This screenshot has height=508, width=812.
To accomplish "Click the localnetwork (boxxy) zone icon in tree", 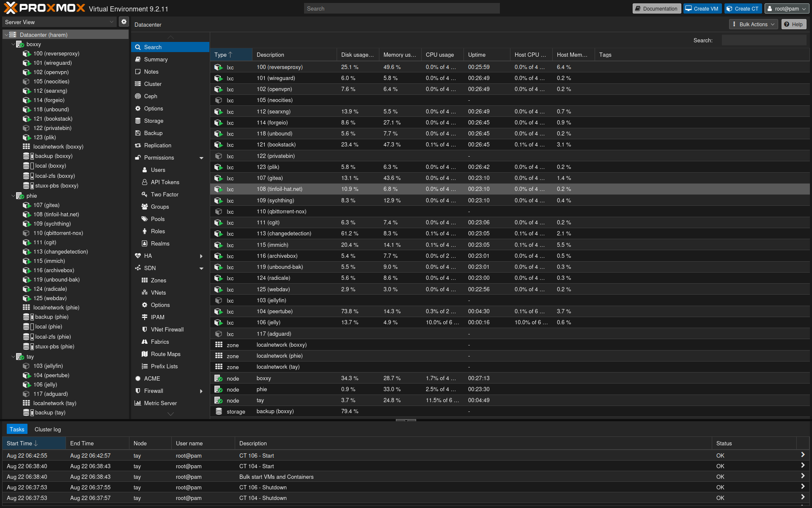I will [x=26, y=146].
